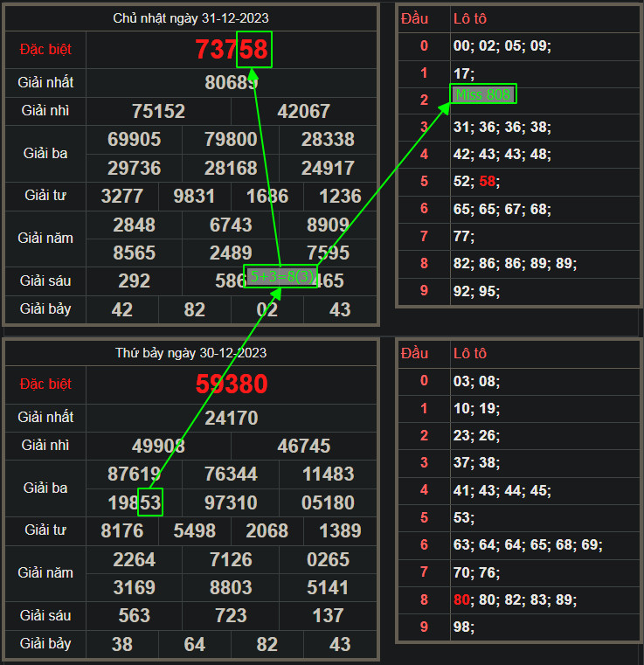Click the Giải tư number 9831
This screenshot has width=644, height=665.
tap(195, 196)
